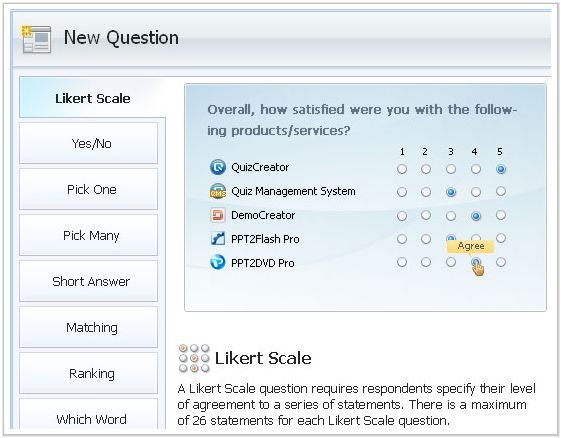The height and width of the screenshot is (438, 561).
Task: Open the Likert Scale question tab
Action: (92, 98)
